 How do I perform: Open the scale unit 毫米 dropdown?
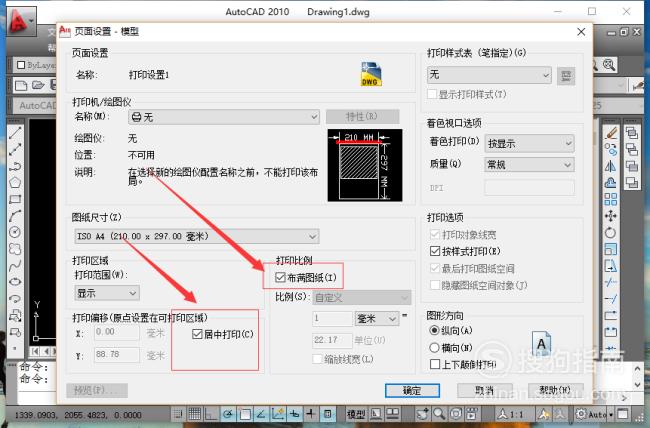point(376,319)
